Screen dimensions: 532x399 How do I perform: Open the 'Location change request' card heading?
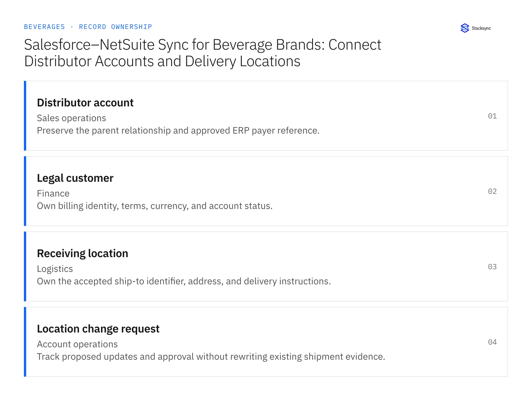pyautogui.click(x=98, y=329)
